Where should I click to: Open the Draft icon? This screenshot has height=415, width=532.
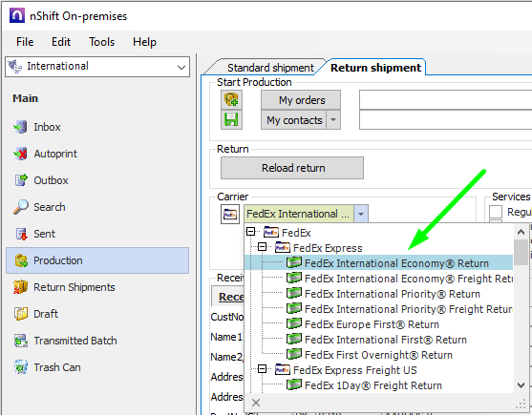click(x=20, y=314)
